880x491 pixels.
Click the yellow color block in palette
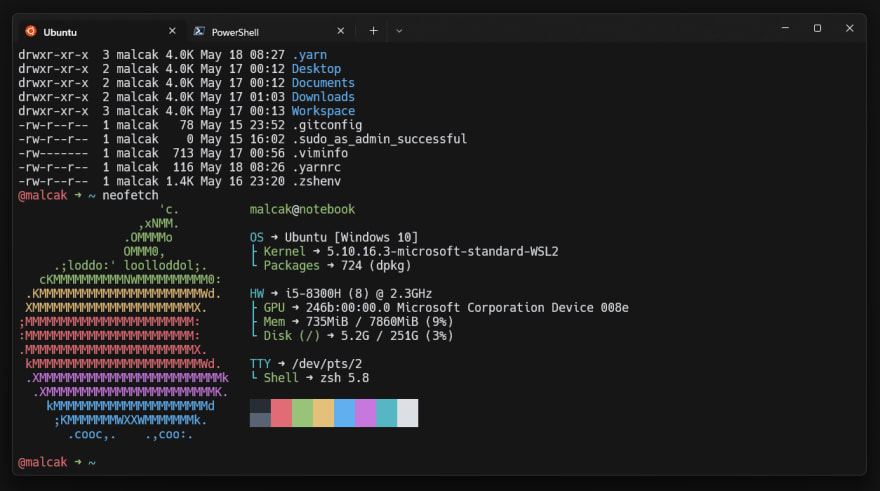point(323,413)
